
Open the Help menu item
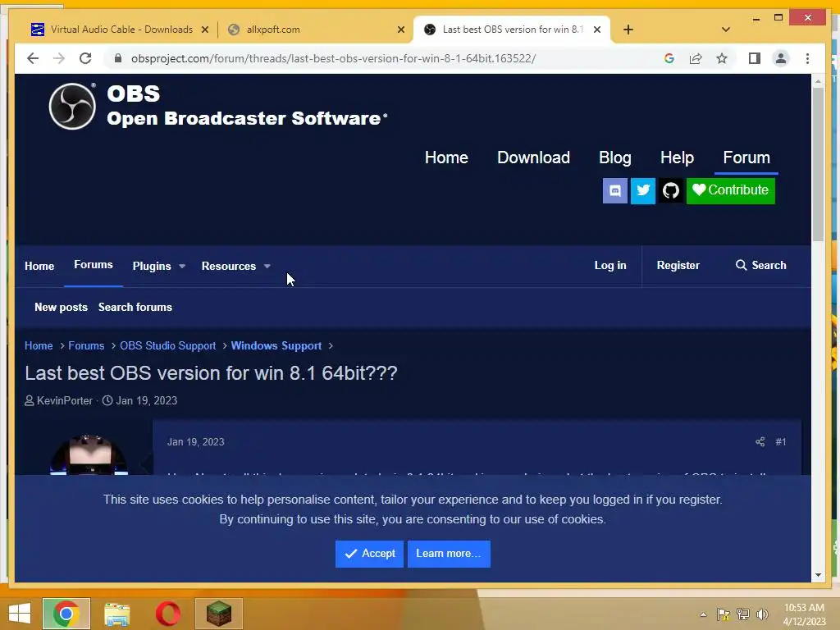(x=677, y=157)
